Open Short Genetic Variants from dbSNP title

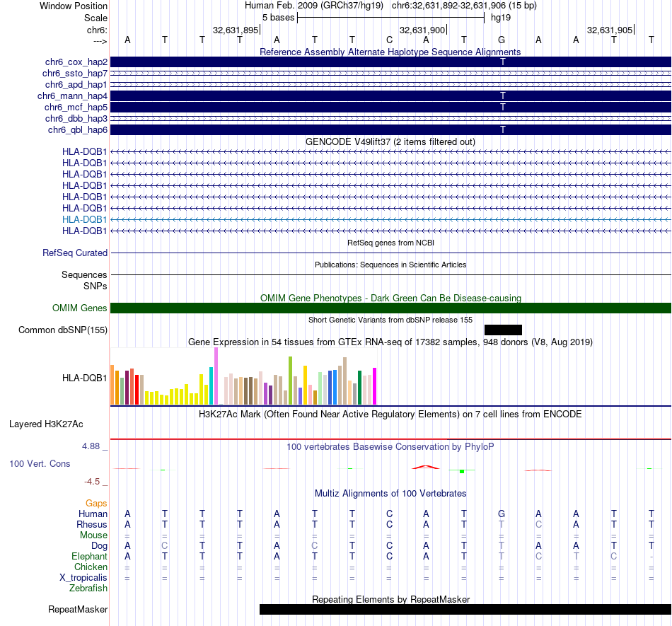coord(390,320)
